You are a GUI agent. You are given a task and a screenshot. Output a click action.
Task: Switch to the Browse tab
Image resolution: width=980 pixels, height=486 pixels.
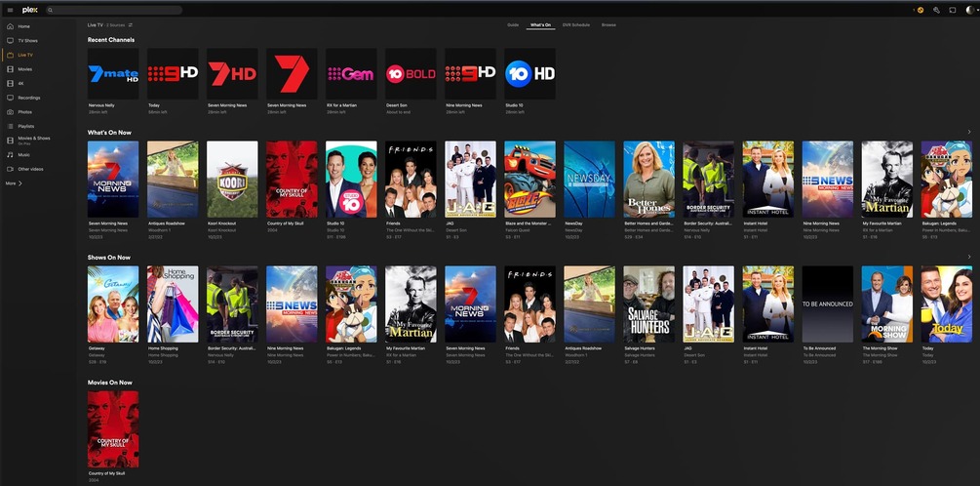click(x=608, y=25)
